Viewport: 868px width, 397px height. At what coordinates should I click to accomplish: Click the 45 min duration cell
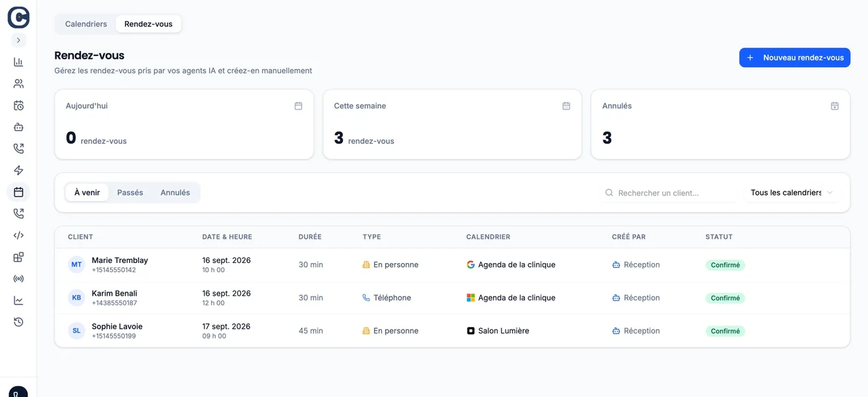pos(311,331)
